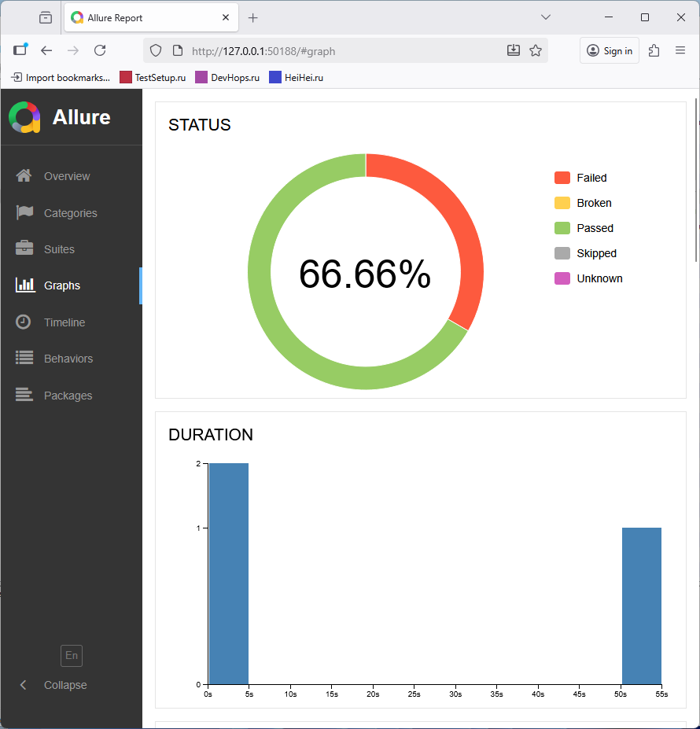The height and width of the screenshot is (729, 700).
Task: Click the 50s-55s duration bar
Action: (641, 606)
